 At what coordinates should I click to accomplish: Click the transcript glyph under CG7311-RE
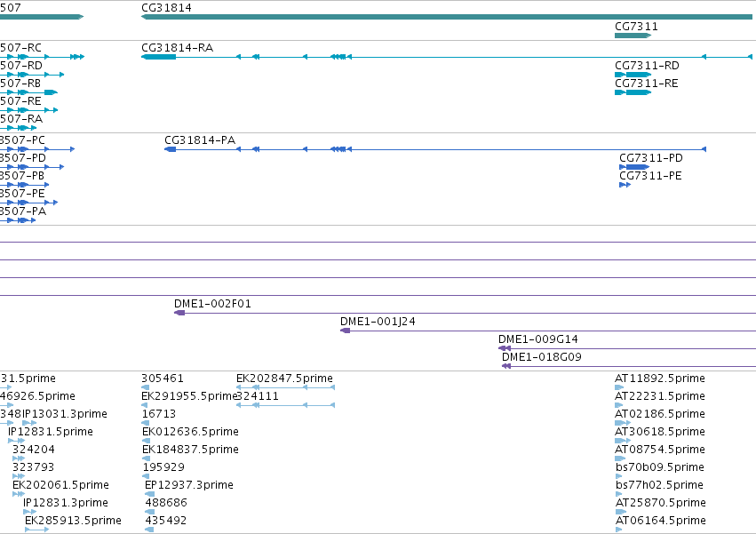633,92
